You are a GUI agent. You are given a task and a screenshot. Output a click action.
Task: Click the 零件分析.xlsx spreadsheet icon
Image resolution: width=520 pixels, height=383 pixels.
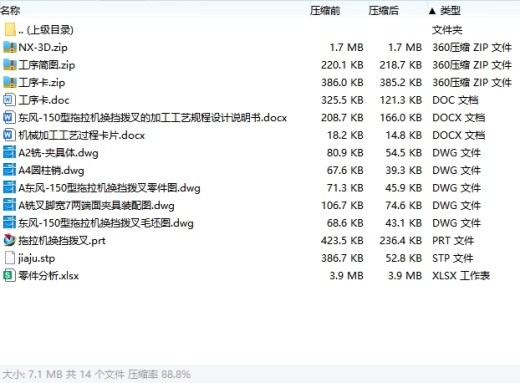tap(9, 276)
